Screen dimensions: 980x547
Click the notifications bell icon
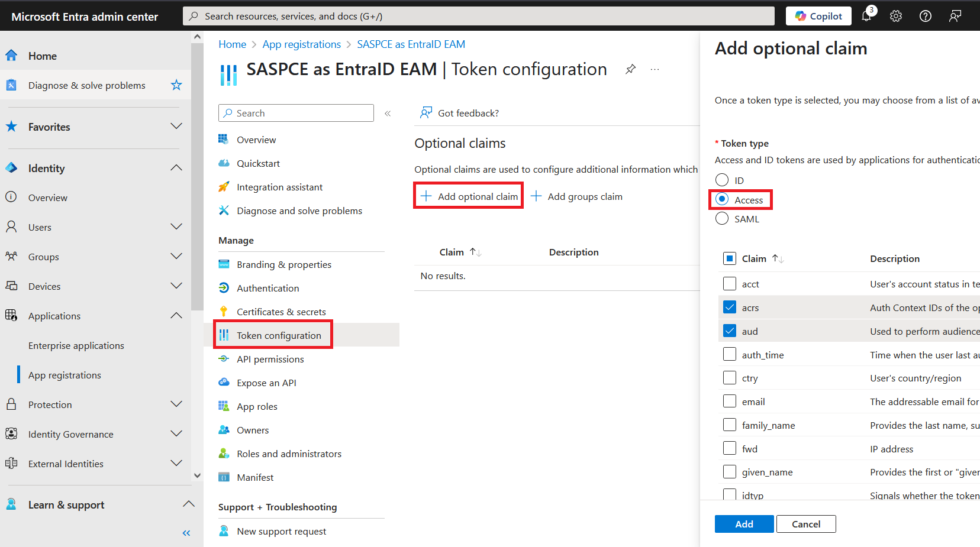(866, 17)
